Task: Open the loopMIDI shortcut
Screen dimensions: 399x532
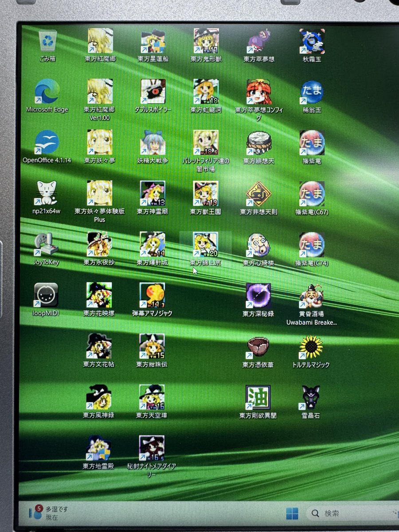Action: click(46, 295)
